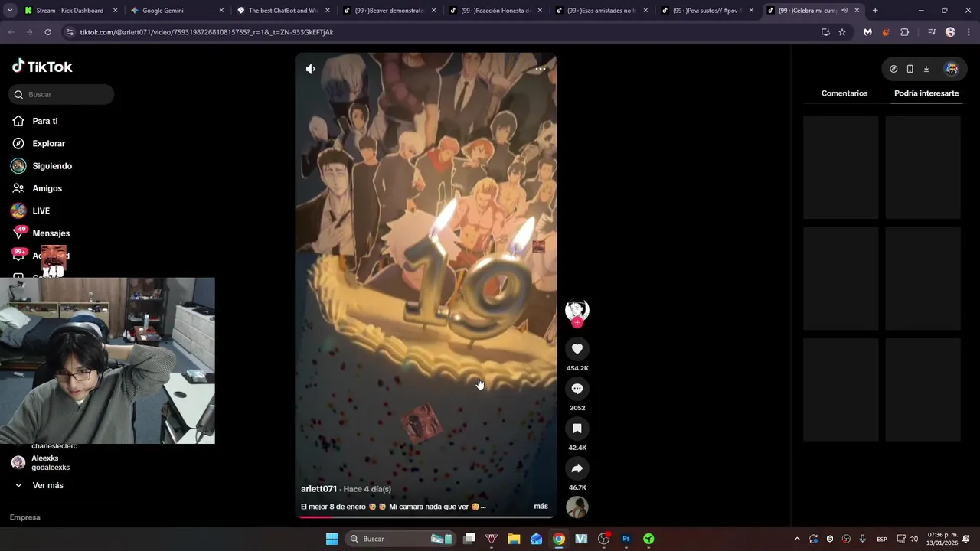The width and height of the screenshot is (980, 551).
Task: Mute the video using the speaker icon
Action: tap(310, 69)
